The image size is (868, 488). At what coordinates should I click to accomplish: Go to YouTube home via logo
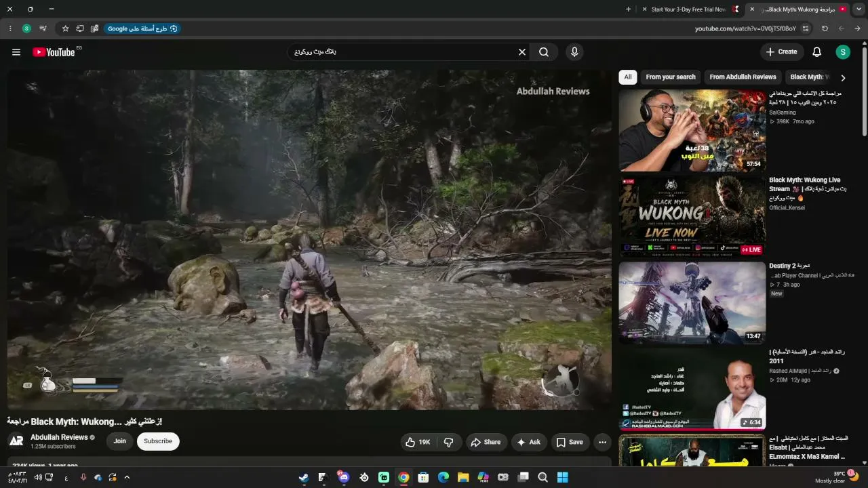click(54, 52)
